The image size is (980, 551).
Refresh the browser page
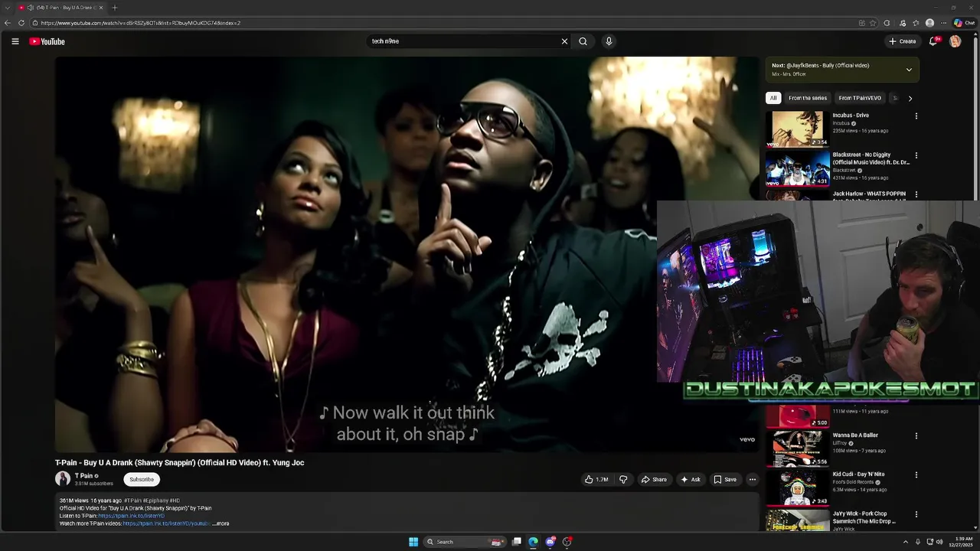(21, 23)
